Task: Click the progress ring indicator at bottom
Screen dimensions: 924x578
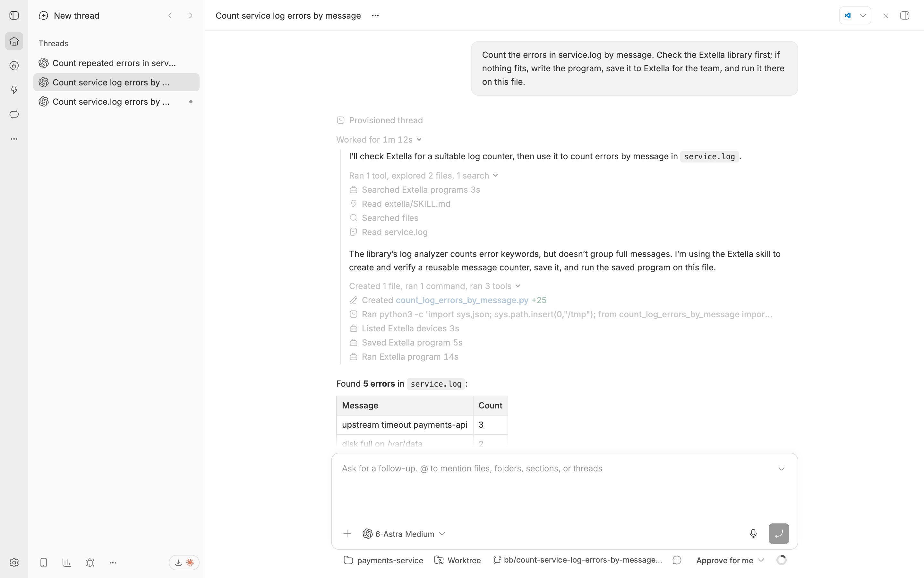Action: tap(782, 560)
